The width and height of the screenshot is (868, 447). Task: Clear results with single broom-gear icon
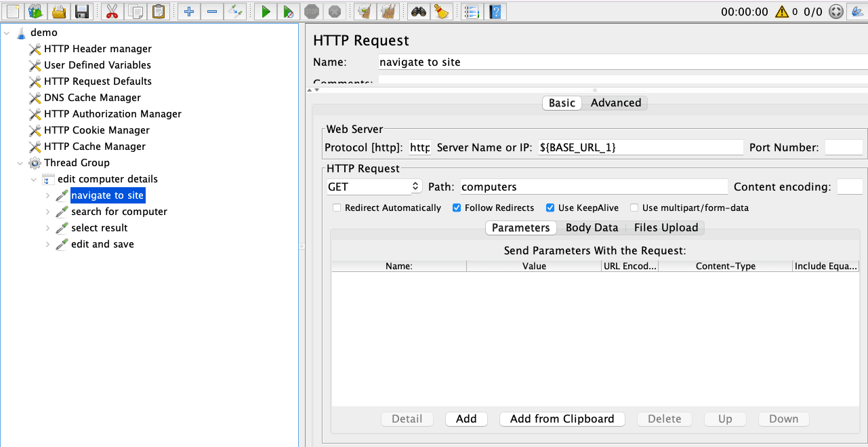click(365, 11)
